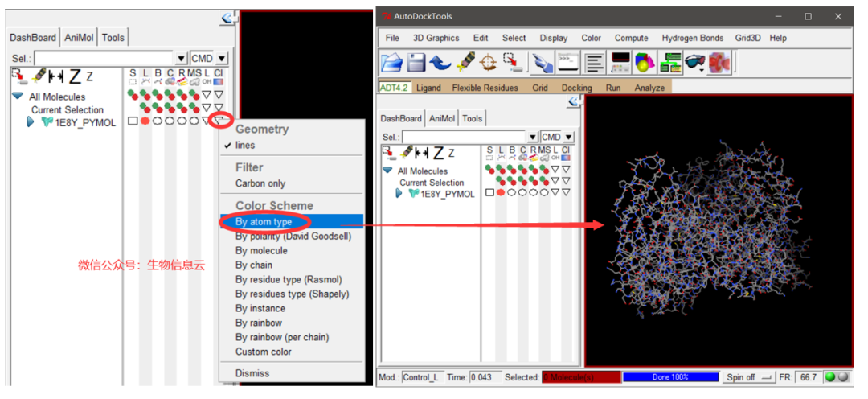Toggle R ribbon oval for 1E8Y_PYMOL in AutoDockTools
This screenshot has width=868, height=399.
(x=533, y=193)
